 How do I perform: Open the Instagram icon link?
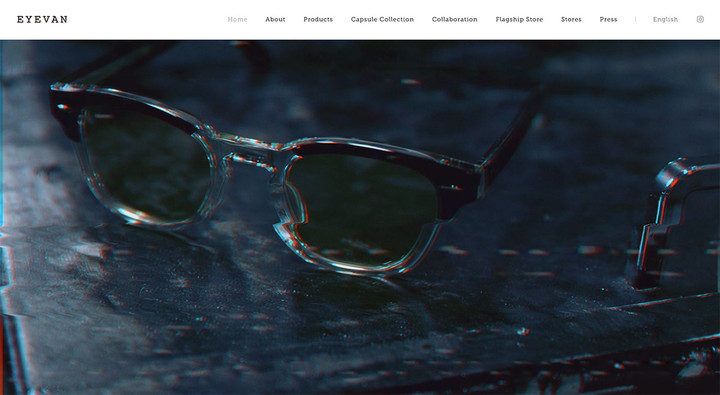(700, 19)
